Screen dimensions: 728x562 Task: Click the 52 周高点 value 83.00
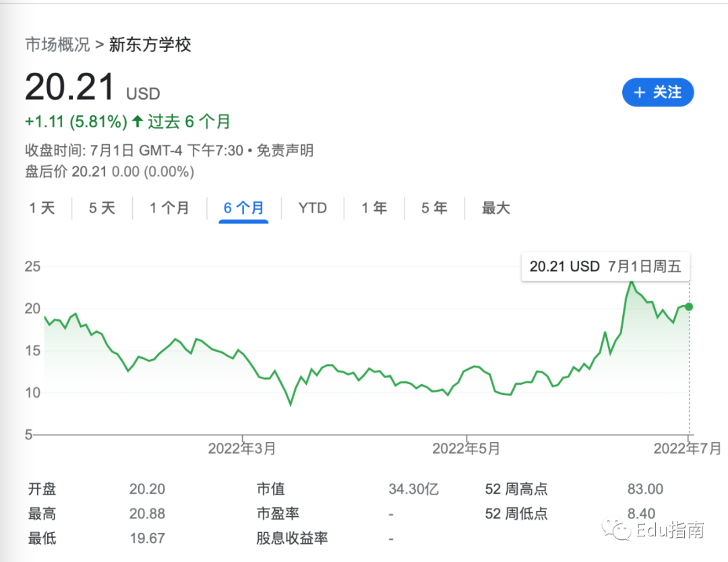coord(645,489)
